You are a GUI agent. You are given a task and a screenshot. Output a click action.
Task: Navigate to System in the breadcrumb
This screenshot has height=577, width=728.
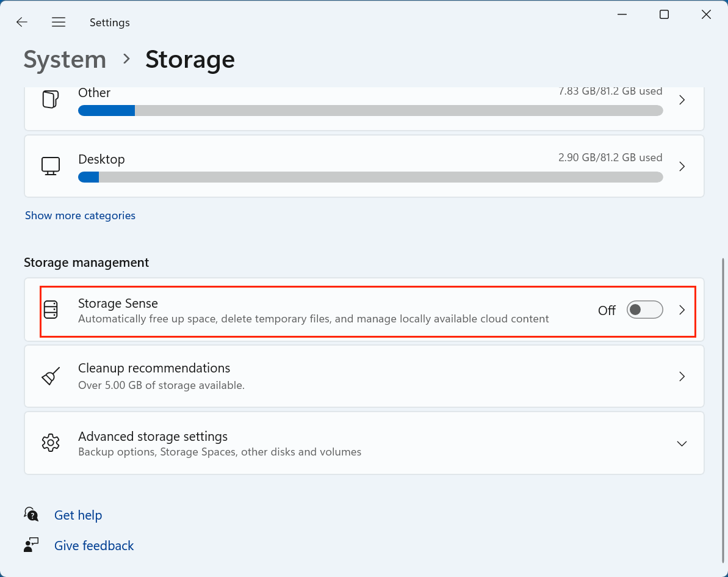[x=65, y=59]
